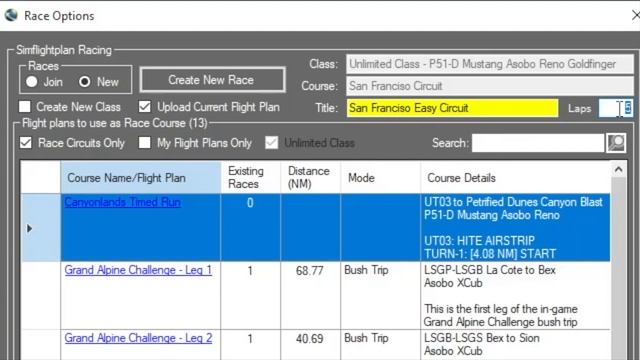
Task: Click the yellow Title input field
Action: coord(452,108)
